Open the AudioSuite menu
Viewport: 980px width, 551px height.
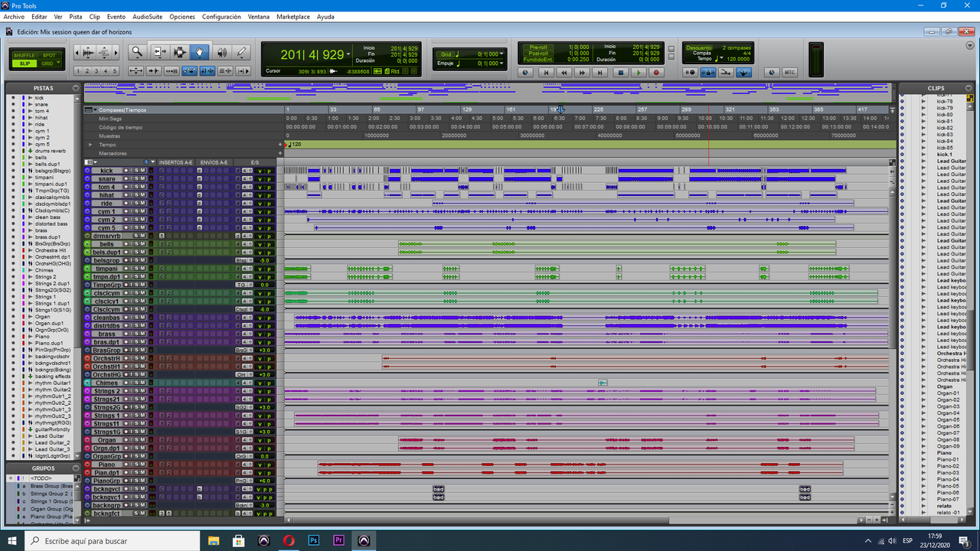(148, 16)
